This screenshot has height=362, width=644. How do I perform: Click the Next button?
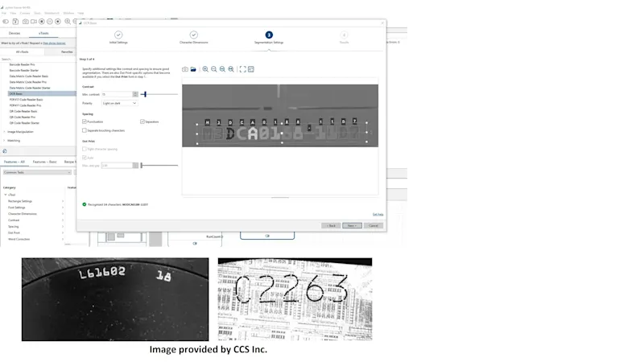tap(351, 225)
